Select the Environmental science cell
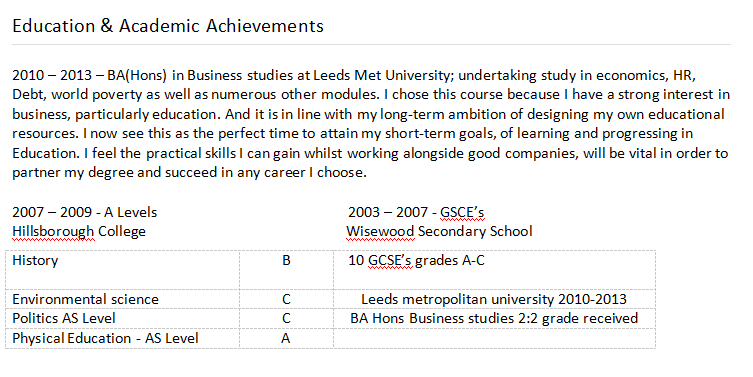Image resolution: width=753 pixels, height=377 pixels. point(122,299)
